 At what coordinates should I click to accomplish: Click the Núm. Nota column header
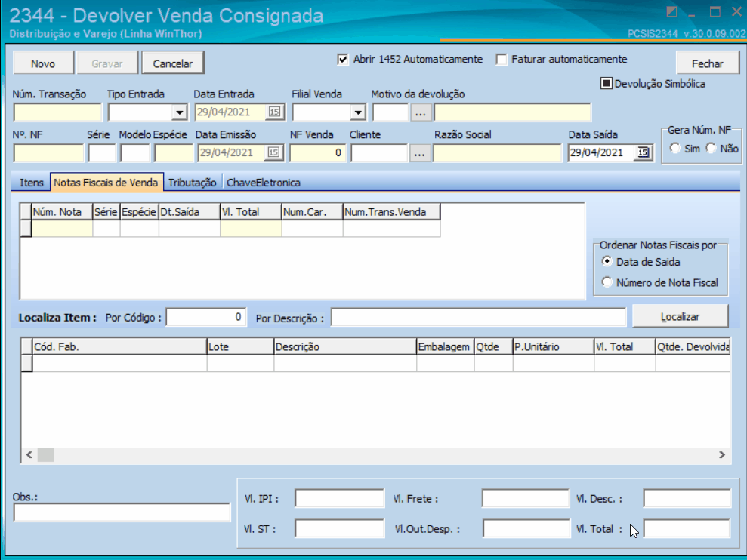coord(62,212)
